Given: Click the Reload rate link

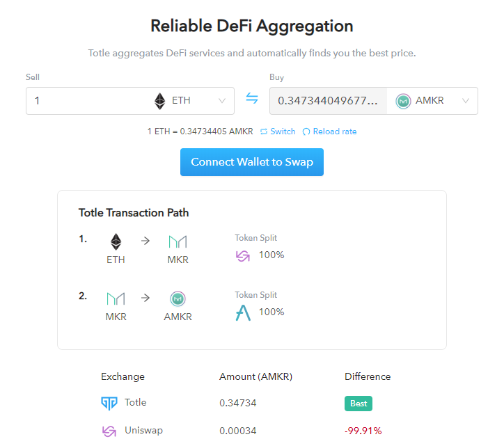Looking at the screenshot, I should (x=330, y=132).
